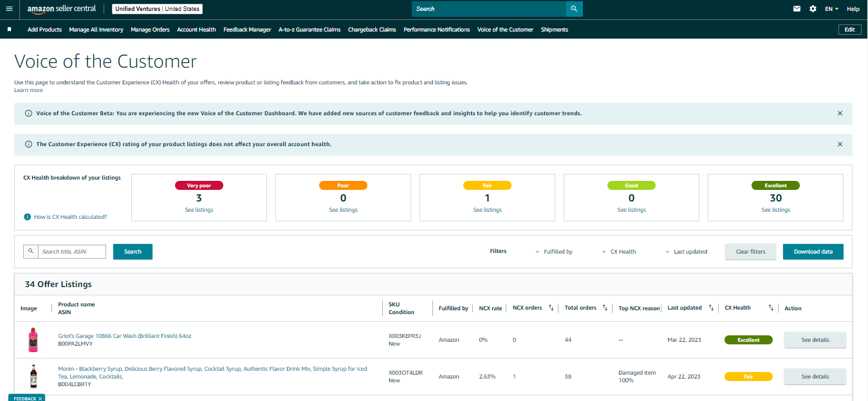Open the Feedback tab at bottom
This screenshot has width=868, height=401.
coord(24,398)
